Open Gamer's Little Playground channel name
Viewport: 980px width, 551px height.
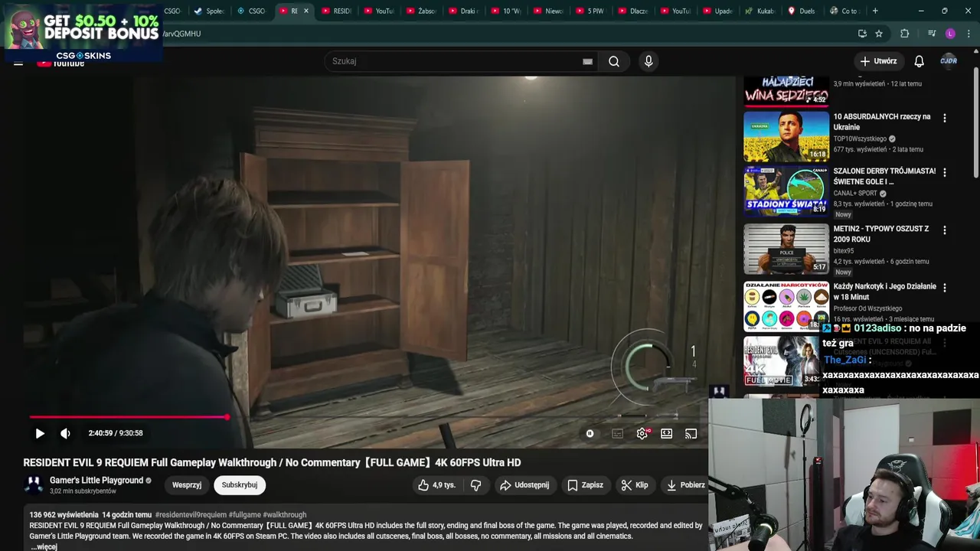coord(96,480)
